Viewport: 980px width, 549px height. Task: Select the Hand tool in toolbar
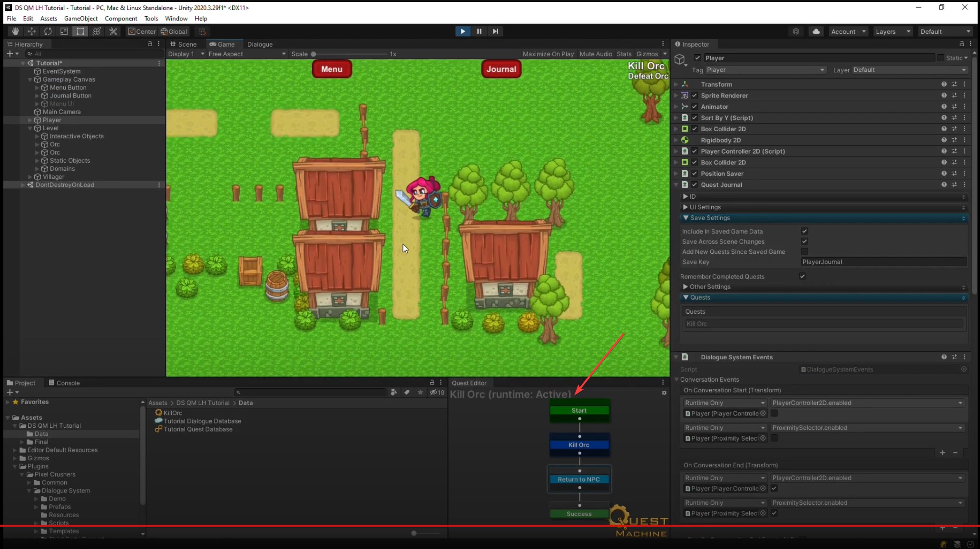tap(15, 31)
